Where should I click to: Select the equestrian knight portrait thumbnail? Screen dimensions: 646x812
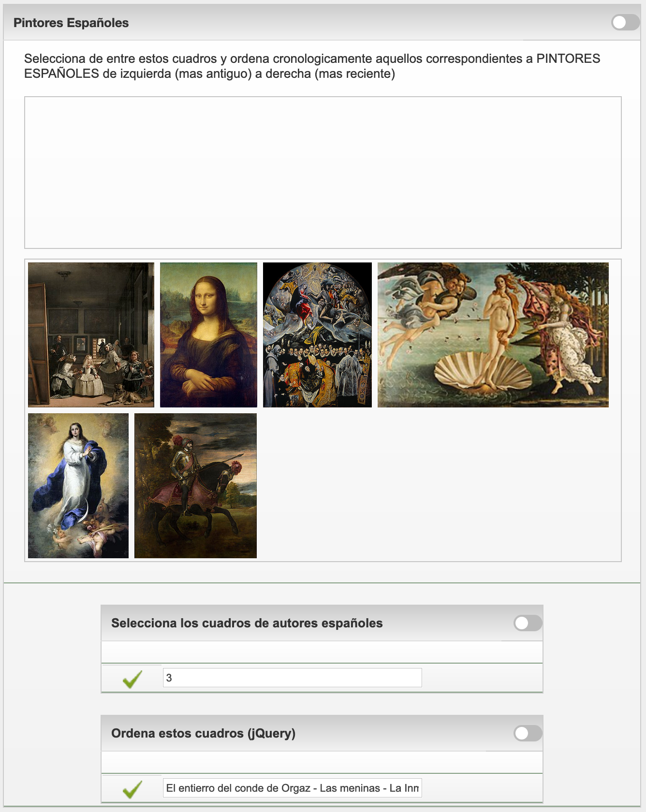coord(195,486)
